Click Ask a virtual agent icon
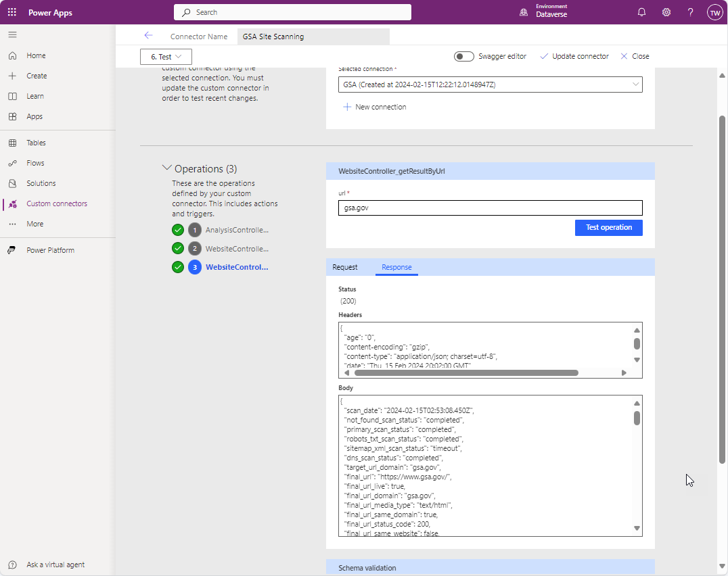 (13, 565)
